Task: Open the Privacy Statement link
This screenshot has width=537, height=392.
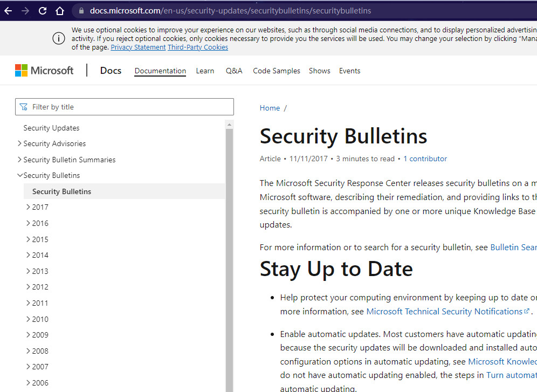Action: tap(138, 47)
